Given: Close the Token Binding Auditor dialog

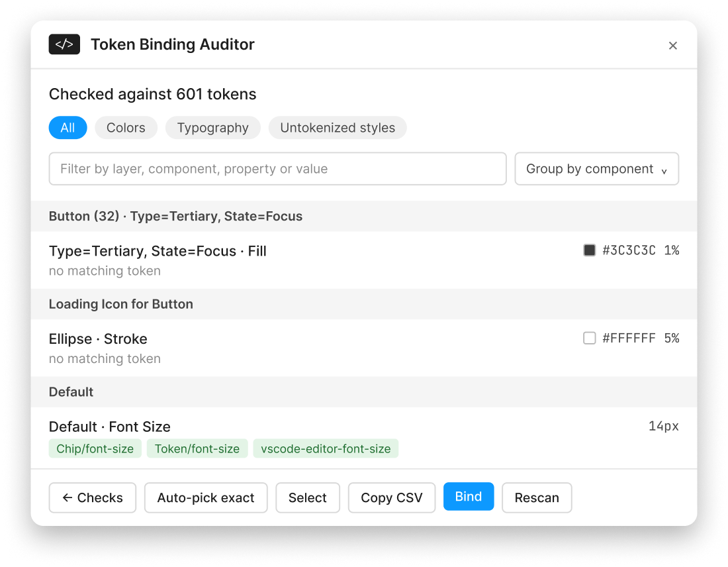Looking at the screenshot, I should click(673, 46).
